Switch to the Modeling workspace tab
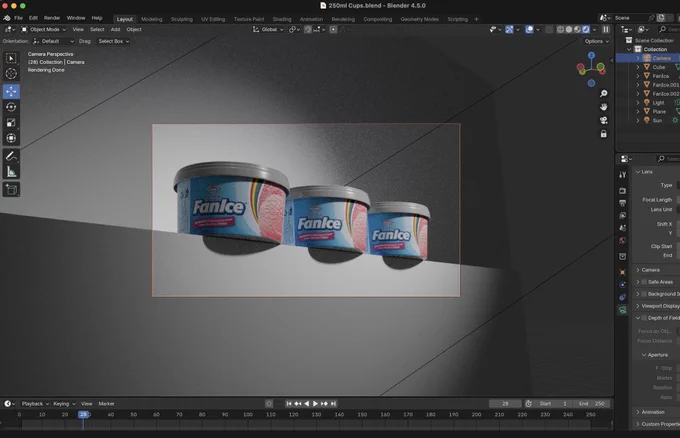Viewport: 680px width, 438px height. 152,19
